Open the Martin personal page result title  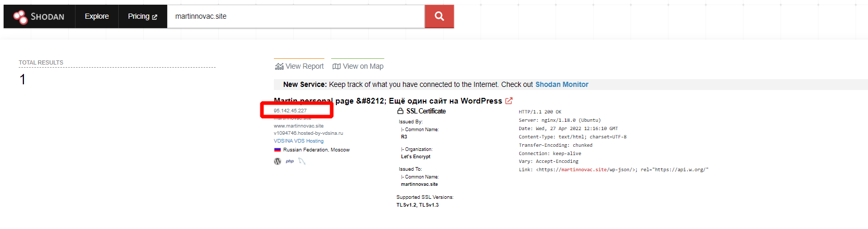click(x=388, y=101)
